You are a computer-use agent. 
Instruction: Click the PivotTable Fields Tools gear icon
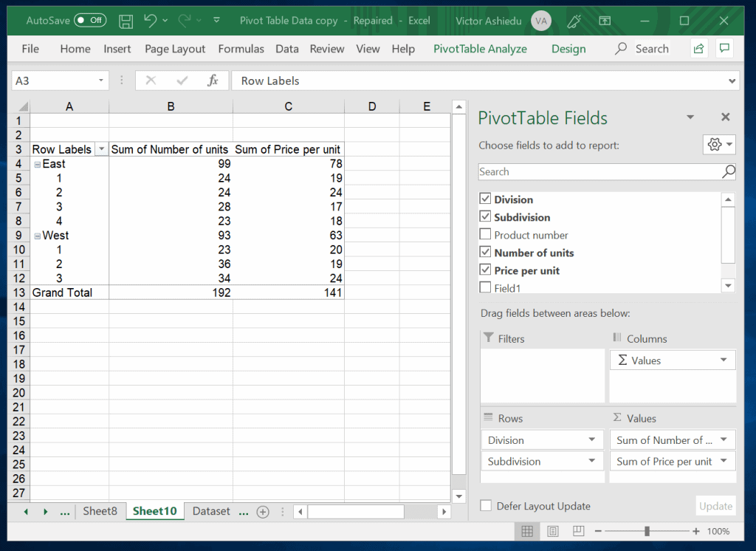(715, 144)
